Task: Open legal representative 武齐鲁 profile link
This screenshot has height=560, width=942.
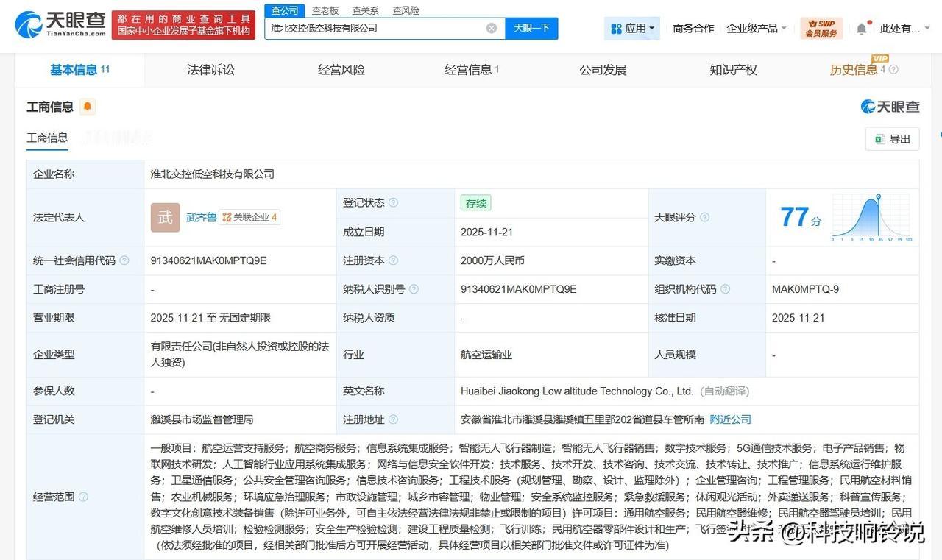Action: (x=202, y=217)
